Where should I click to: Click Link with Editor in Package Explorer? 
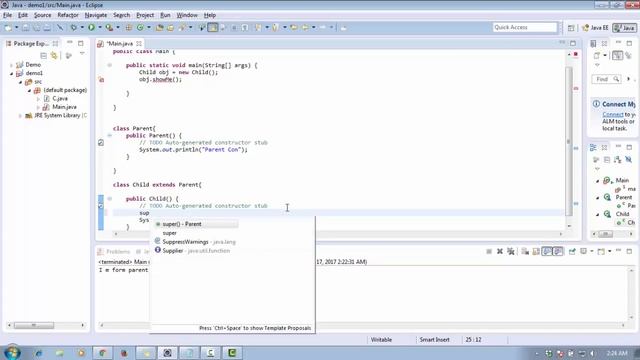click(x=54, y=55)
